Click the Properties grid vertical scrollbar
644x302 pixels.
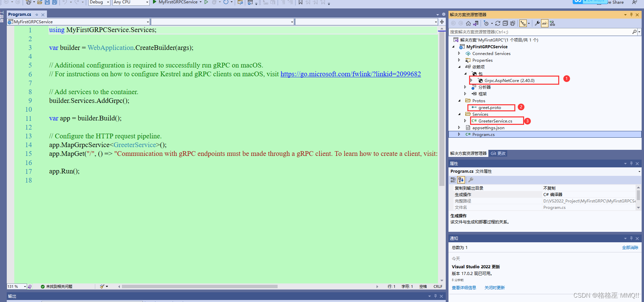(638, 197)
